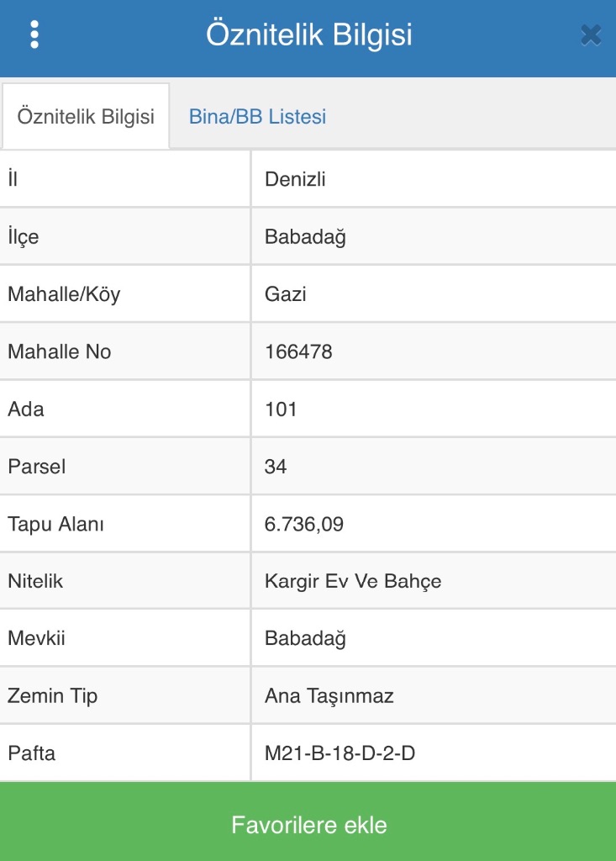
Task: Click the Pafta code M21-B-18-D-2-D
Action: [340, 753]
